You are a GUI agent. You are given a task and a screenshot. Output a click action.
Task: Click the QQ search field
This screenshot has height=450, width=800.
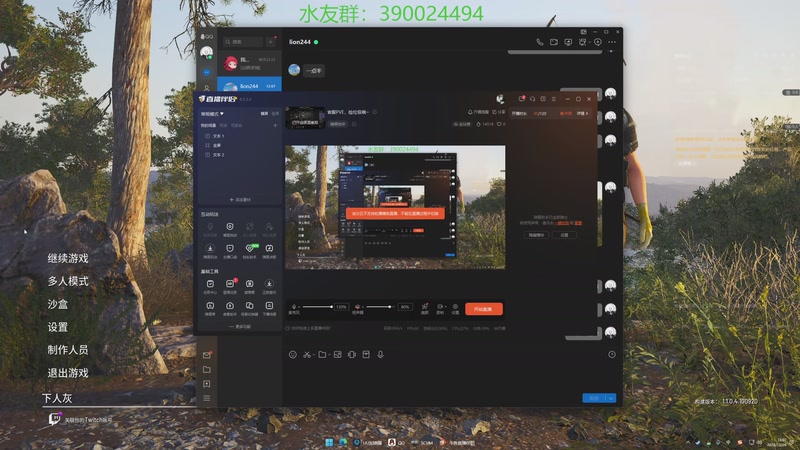click(243, 42)
